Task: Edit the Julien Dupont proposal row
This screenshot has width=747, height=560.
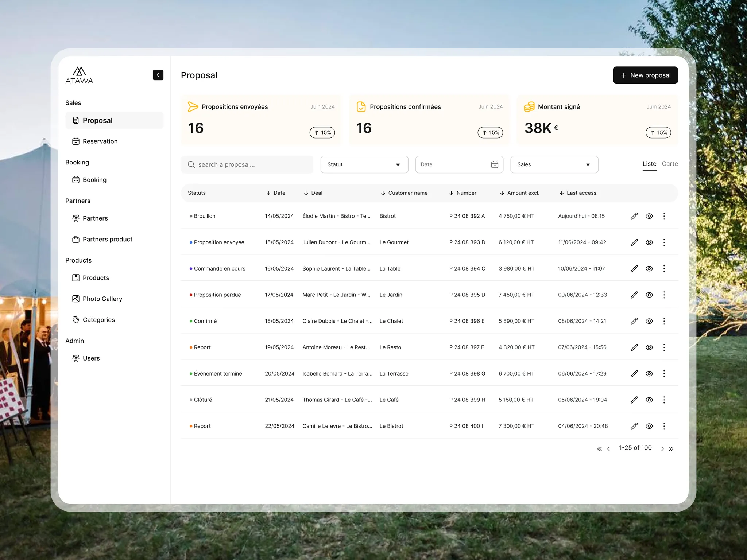Action: [634, 242]
